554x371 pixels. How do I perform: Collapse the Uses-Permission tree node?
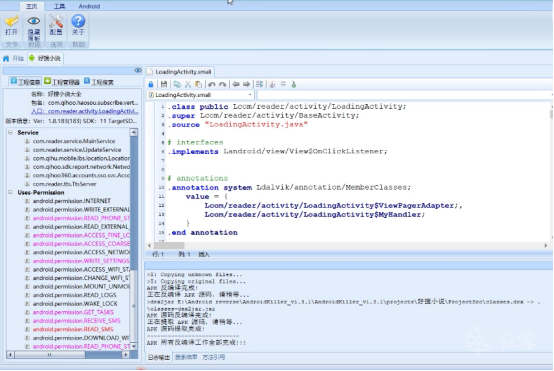[11, 193]
